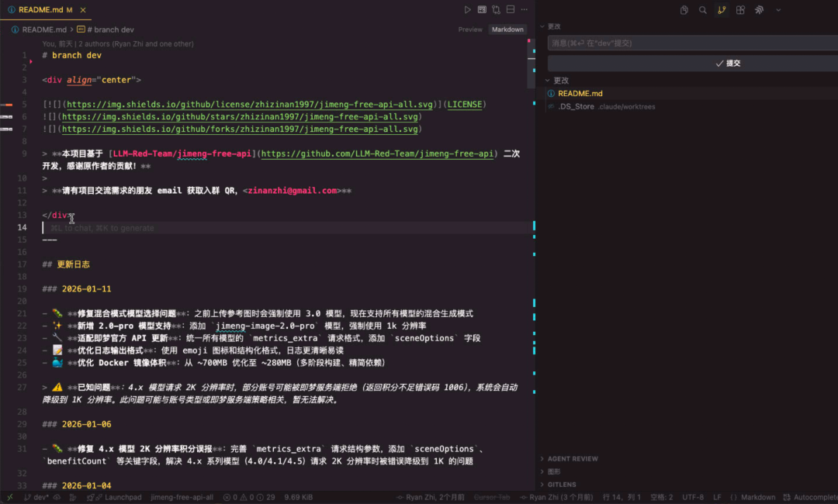This screenshot has width=838, height=504.
Task: Click the broadcast icon in the title bar
Action: coord(758,10)
